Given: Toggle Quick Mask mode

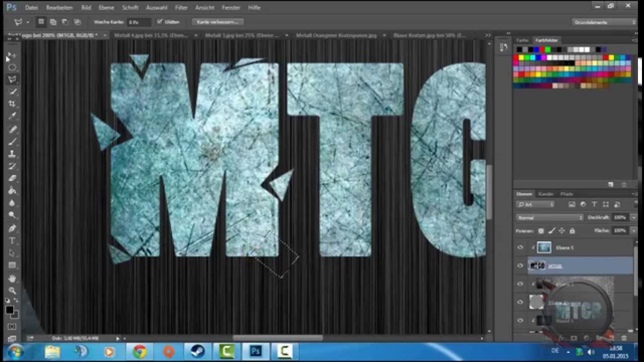Looking at the screenshot, I should (x=12, y=327).
